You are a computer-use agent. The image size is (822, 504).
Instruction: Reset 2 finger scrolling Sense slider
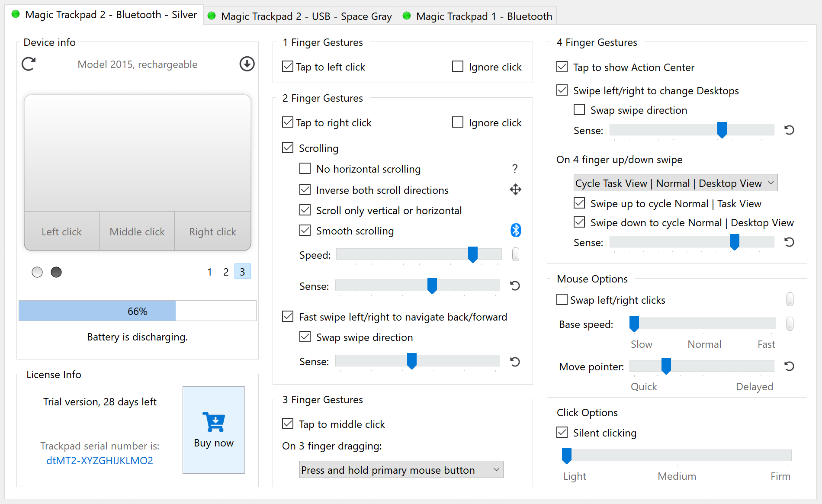point(515,286)
